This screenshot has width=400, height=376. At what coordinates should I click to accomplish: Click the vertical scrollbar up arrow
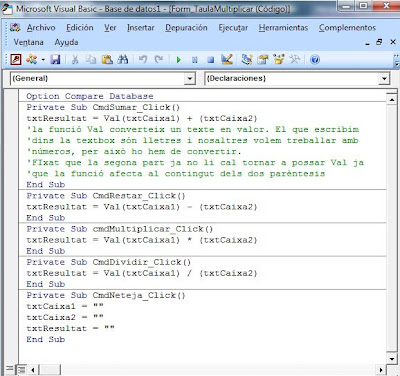click(392, 100)
